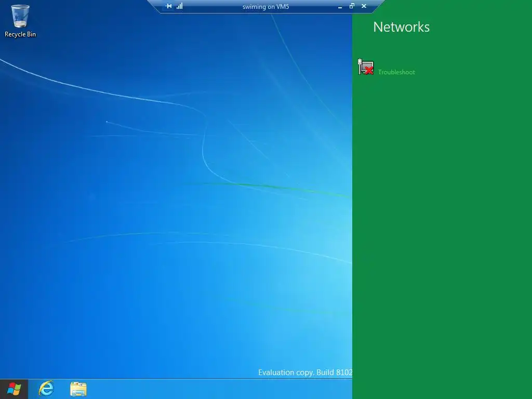Viewport: 532px width, 399px height.
Task: Click the Networks panel heading
Action: (x=402, y=27)
